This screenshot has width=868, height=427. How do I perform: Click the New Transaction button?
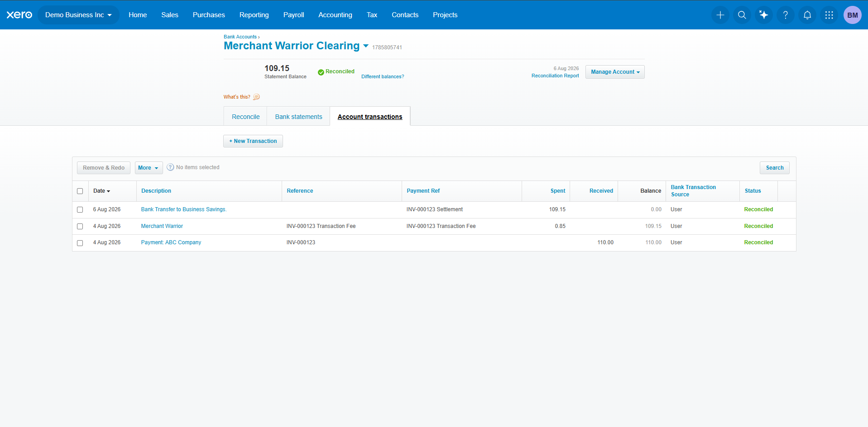coord(253,141)
